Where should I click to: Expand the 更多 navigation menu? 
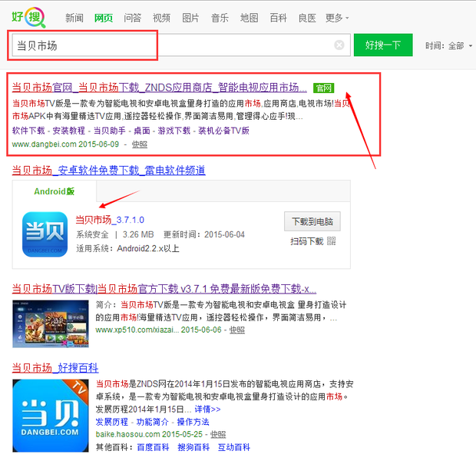pos(336,18)
